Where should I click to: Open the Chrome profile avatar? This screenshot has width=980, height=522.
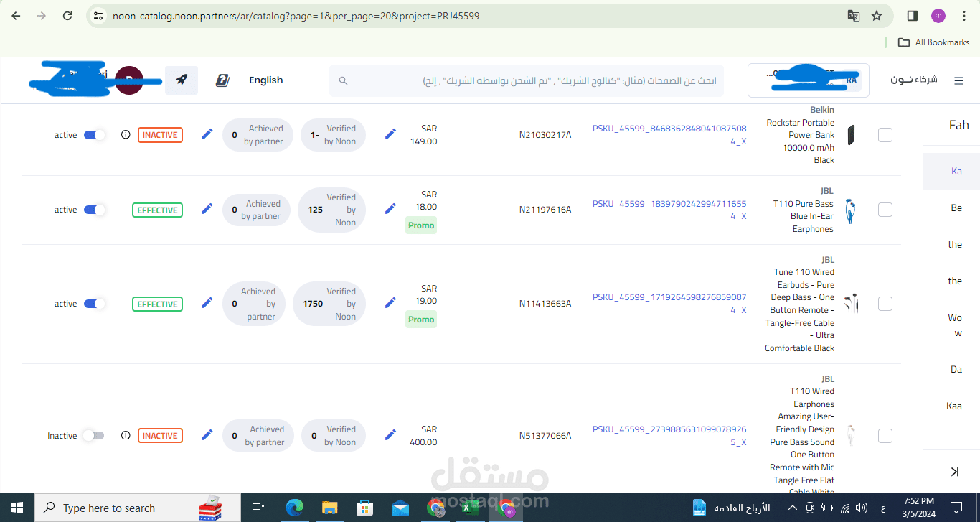938,16
